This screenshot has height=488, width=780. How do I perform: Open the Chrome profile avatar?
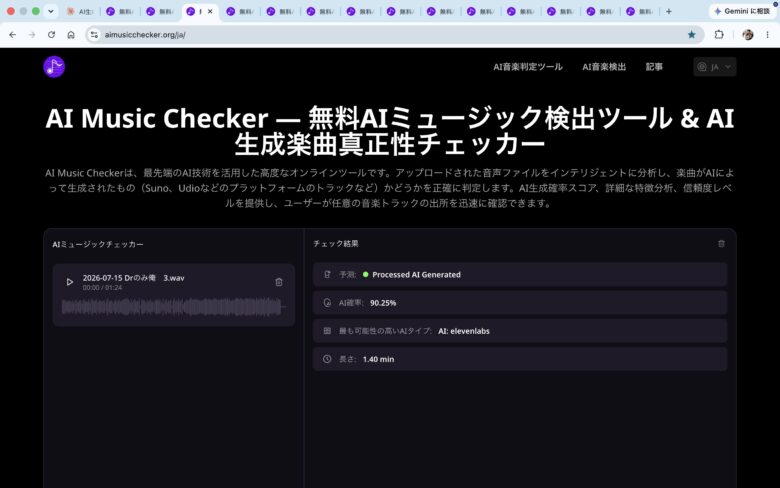click(x=747, y=35)
